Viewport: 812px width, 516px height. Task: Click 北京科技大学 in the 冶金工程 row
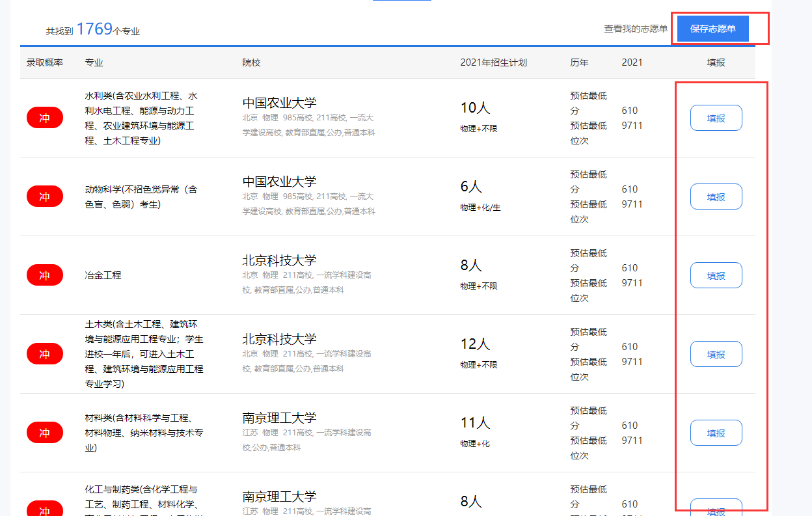click(280, 260)
